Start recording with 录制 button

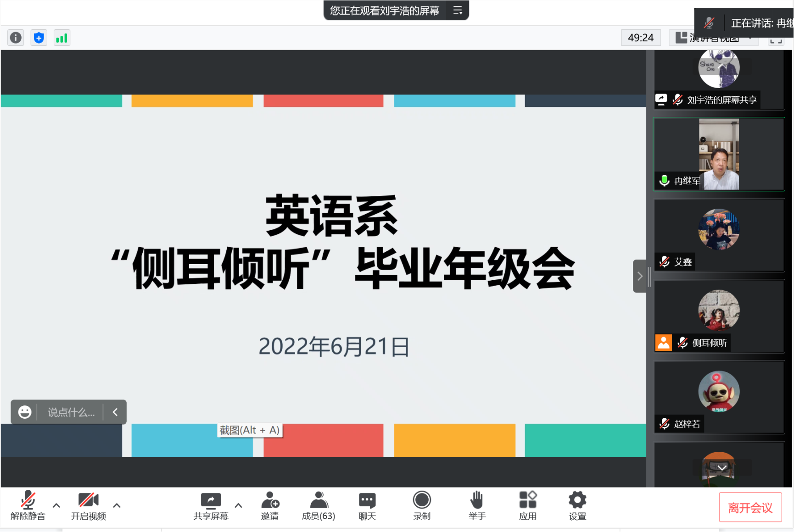(421, 505)
